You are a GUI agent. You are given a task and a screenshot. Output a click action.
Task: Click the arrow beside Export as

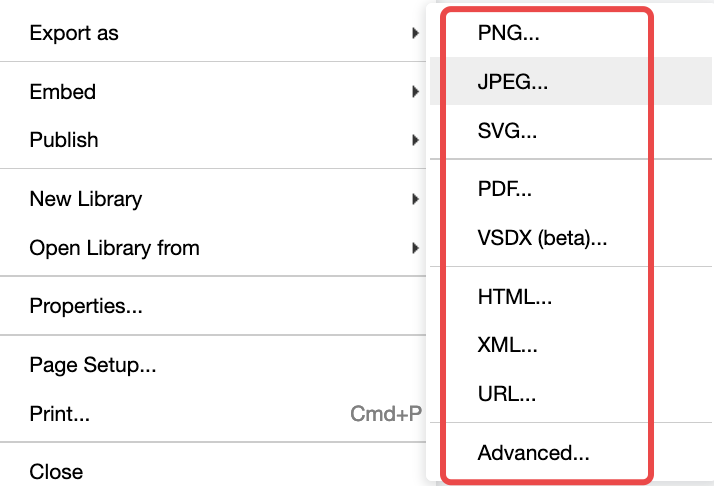[x=415, y=34]
